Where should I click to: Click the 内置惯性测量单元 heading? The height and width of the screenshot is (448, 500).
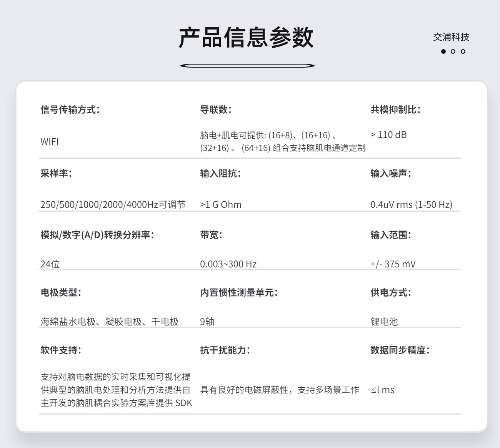click(239, 292)
